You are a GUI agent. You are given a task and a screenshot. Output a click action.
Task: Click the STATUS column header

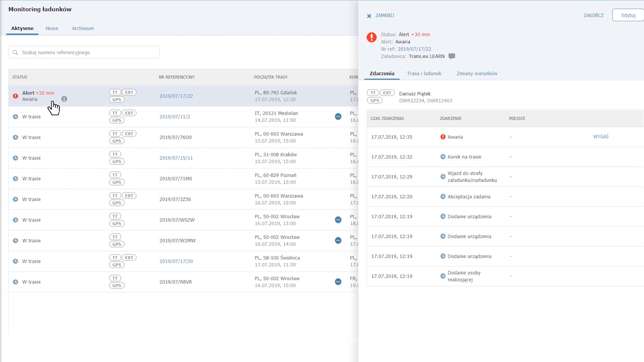[20, 77]
